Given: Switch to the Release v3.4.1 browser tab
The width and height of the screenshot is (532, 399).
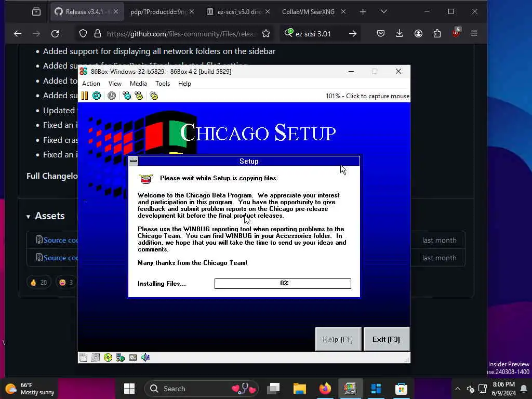Looking at the screenshot, I should click(87, 12).
